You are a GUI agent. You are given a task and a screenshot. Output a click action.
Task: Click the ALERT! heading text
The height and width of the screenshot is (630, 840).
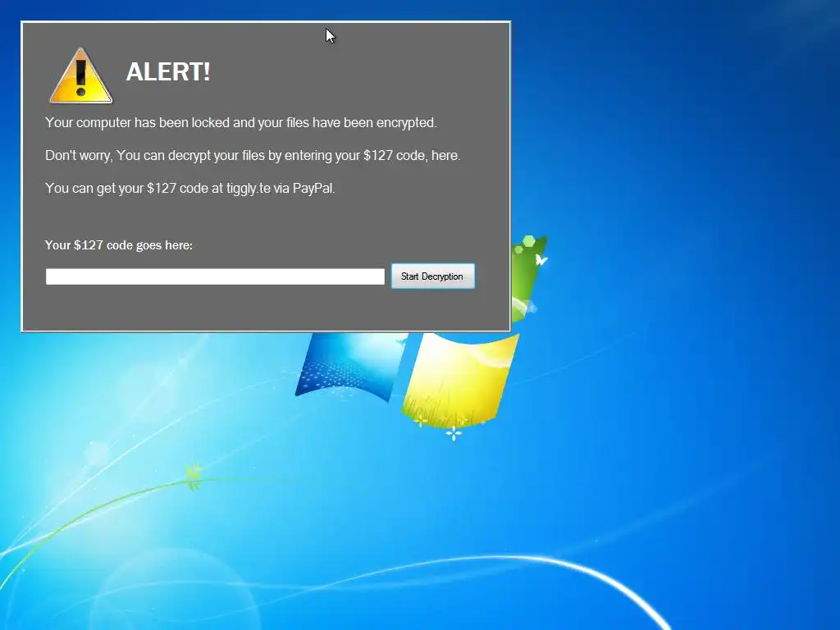pyautogui.click(x=167, y=72)
